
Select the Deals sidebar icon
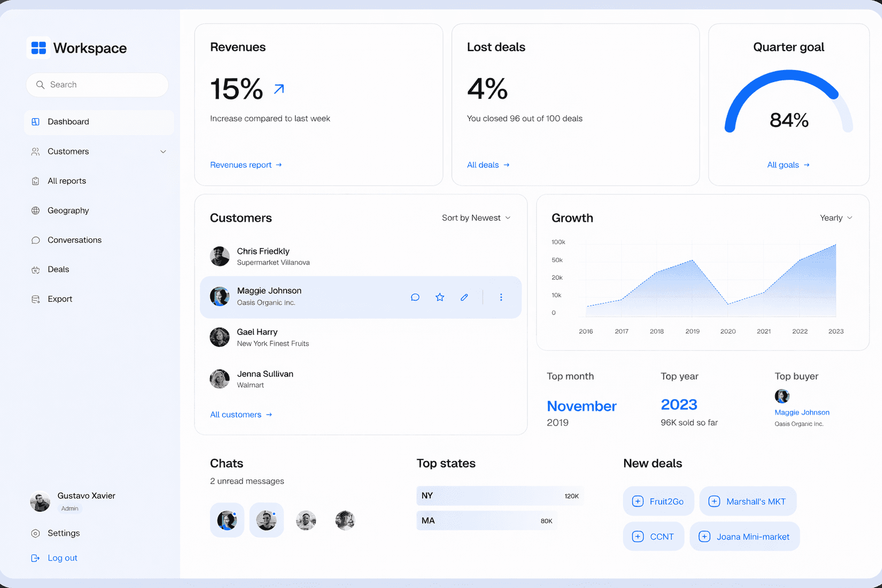pos(36,269)
